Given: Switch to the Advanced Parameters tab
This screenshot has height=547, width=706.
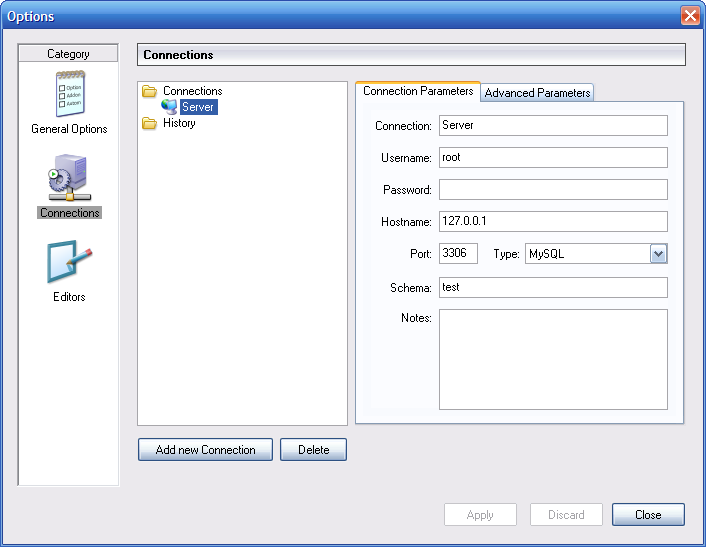Looking at the screenshot, I should pos(537,93).
